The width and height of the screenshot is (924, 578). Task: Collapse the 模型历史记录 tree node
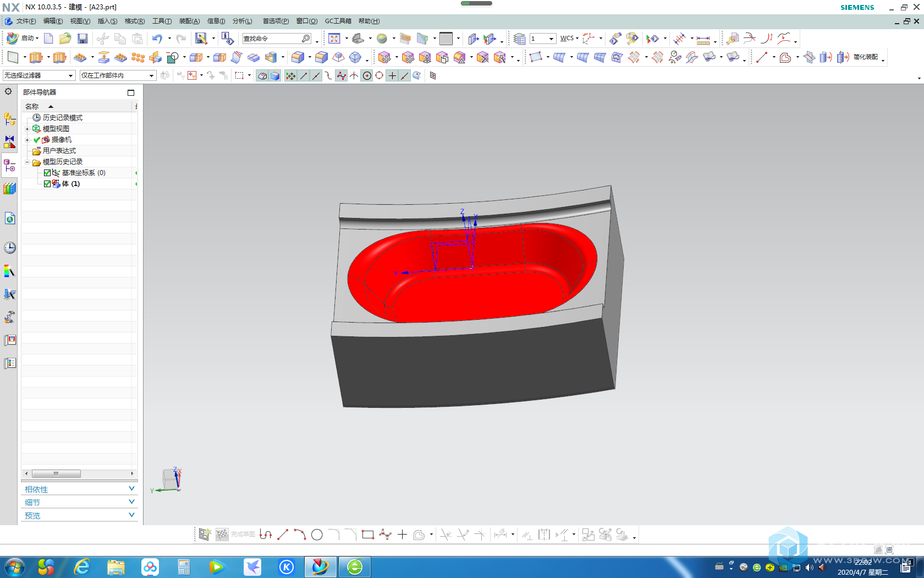(x=27, y=162)
